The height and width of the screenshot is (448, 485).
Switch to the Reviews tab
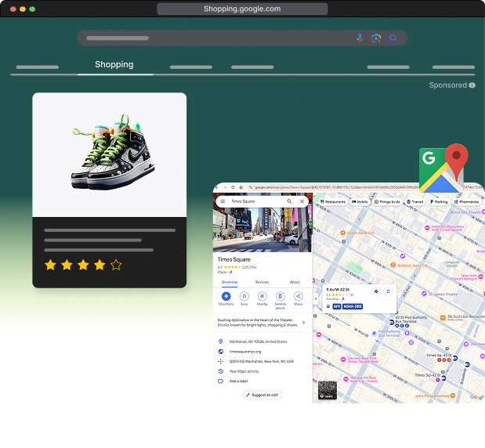coord(262,282)
